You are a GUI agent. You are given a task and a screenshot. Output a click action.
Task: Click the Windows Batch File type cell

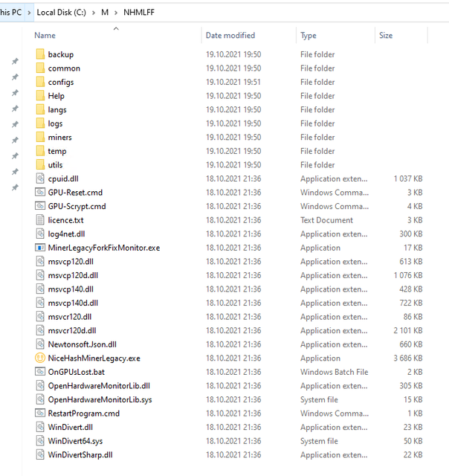click(334, 372)
